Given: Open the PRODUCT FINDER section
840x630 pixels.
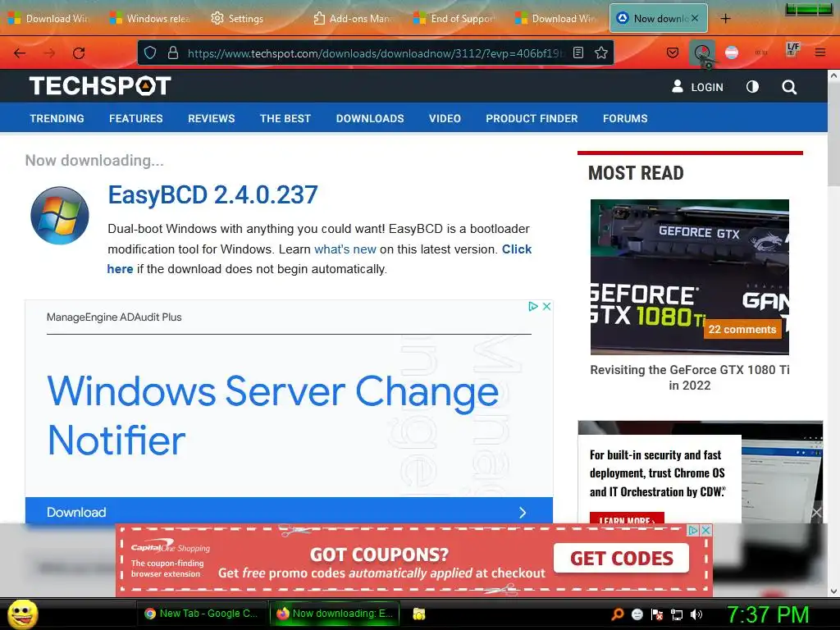Looking at the screenshot, I should click(x=532, y=118).
